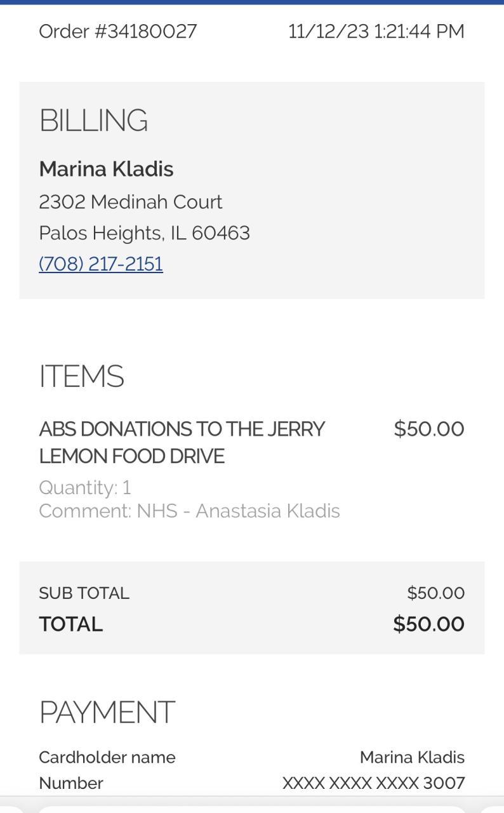Click the PAYMENT section heading
The height and width of the screenshot is (813, 504).
pyautogui.click(x=107, y=712)
